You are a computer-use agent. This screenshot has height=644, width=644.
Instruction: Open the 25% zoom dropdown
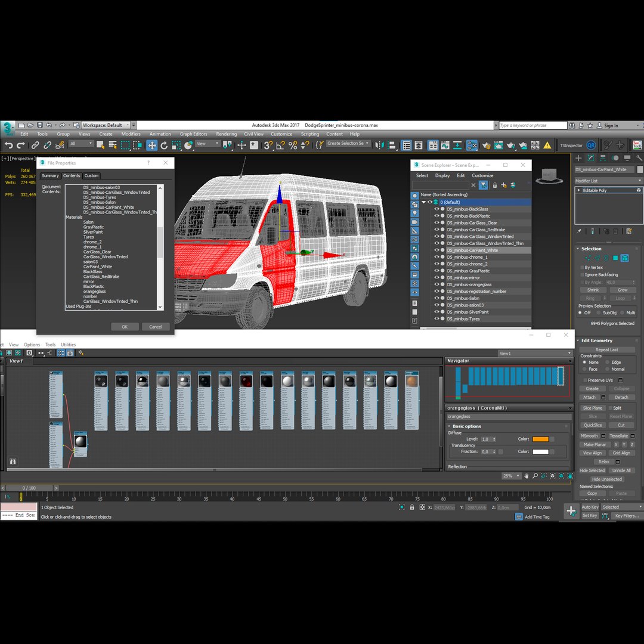coord(511,476)
